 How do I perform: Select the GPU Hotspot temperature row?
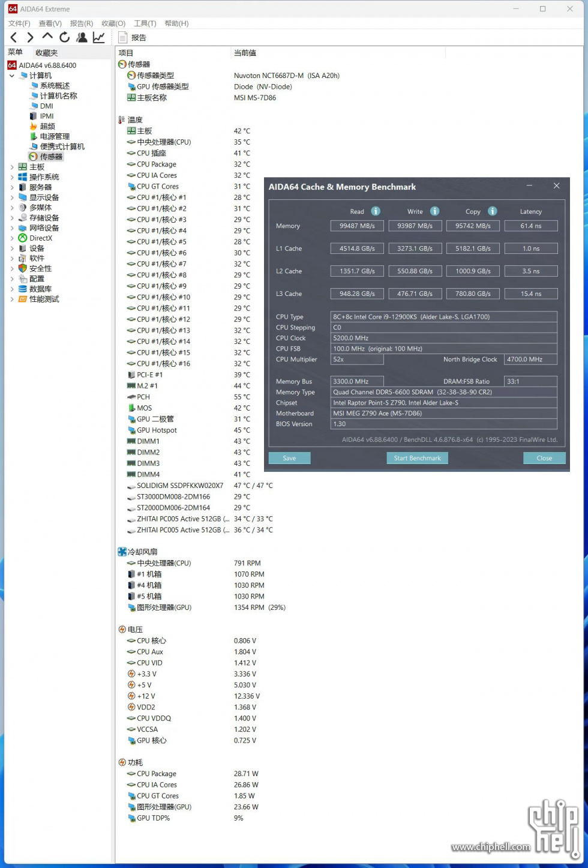(x=188, y=430)
